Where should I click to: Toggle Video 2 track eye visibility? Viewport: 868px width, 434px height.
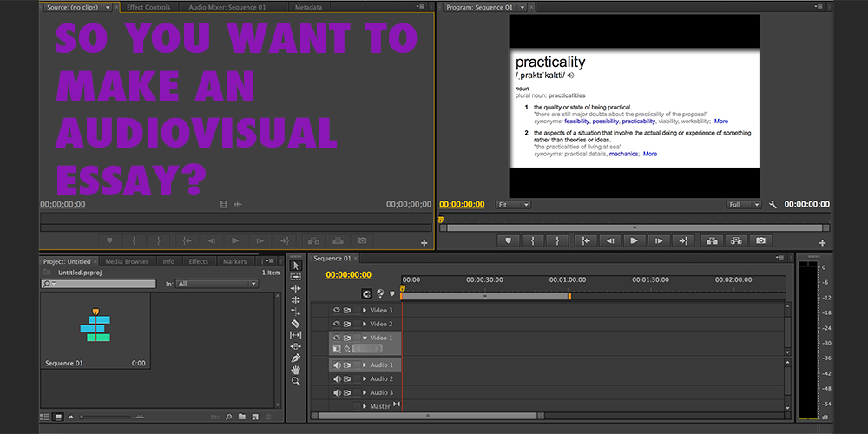pos(336,324)
